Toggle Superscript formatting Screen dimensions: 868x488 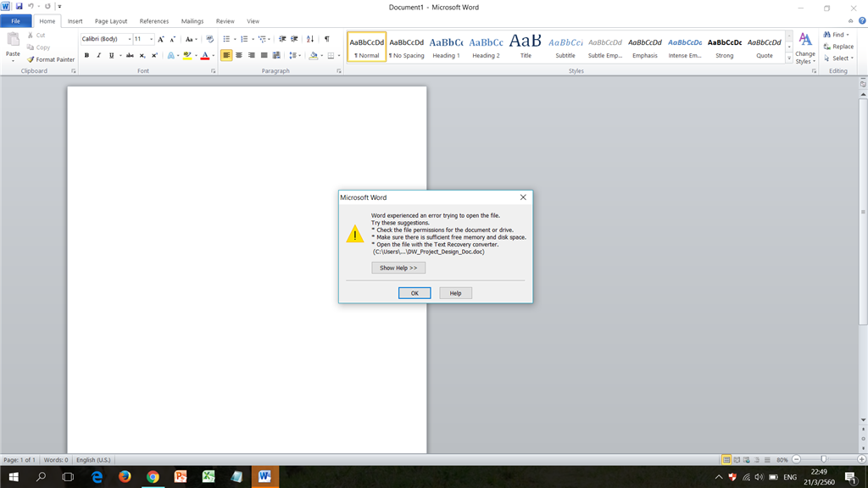coord(154,55)
